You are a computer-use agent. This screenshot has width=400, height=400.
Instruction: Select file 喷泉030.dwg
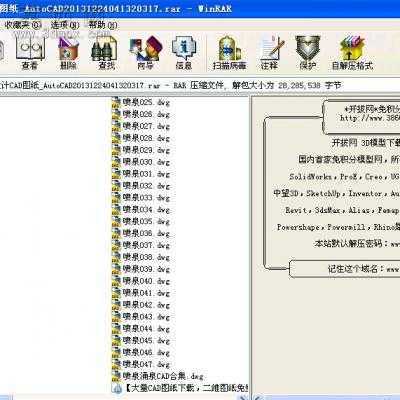(x=141, y=162)
